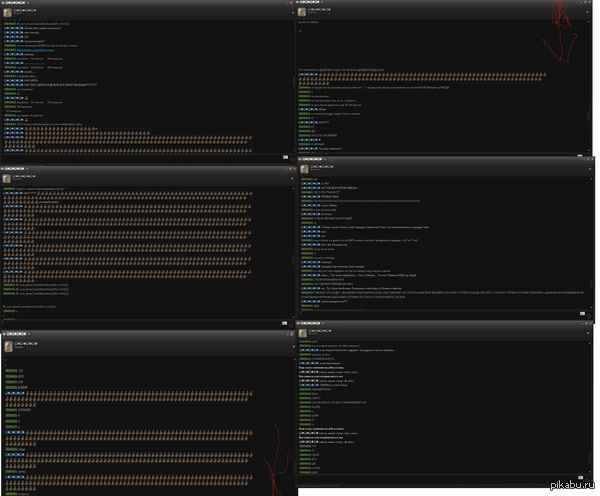Click send icon in middle-right chat window

coord(582,314)
